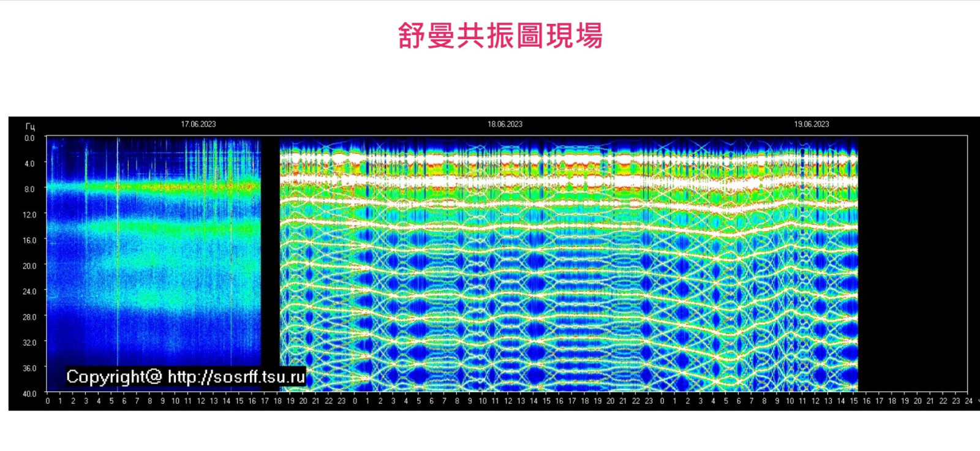Click the 16.0 frequency axis label
This screenshot has height=451, width=980.
[29, 241]
